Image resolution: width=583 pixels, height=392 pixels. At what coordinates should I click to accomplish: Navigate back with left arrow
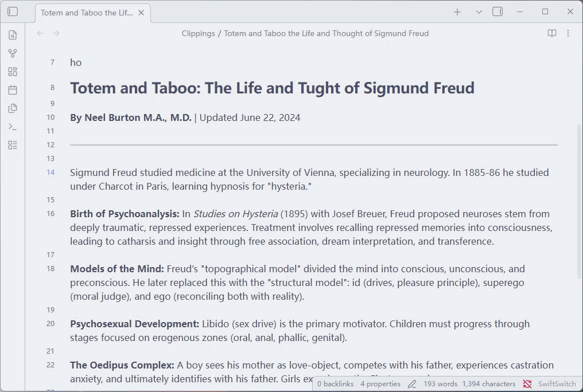coord(40,33)
